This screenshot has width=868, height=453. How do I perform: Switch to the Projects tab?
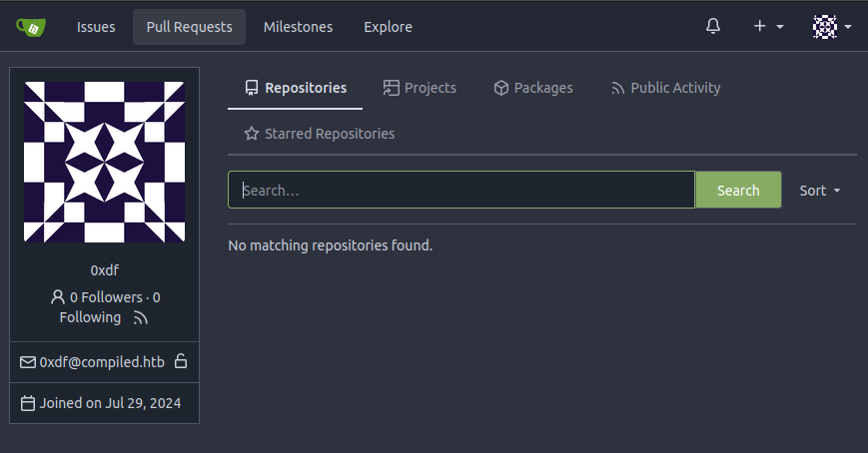click(420, 88)
